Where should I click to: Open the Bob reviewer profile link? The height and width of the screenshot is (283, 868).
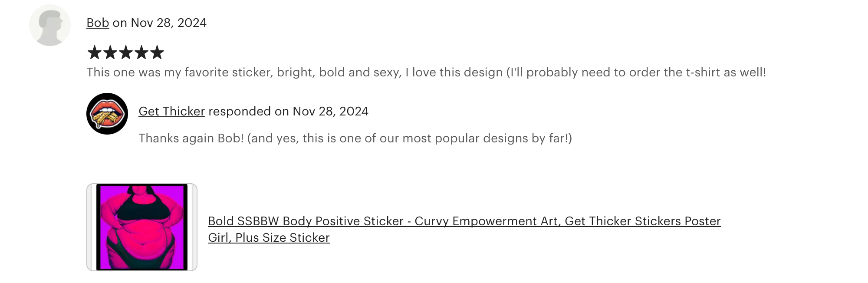[98, 23]
